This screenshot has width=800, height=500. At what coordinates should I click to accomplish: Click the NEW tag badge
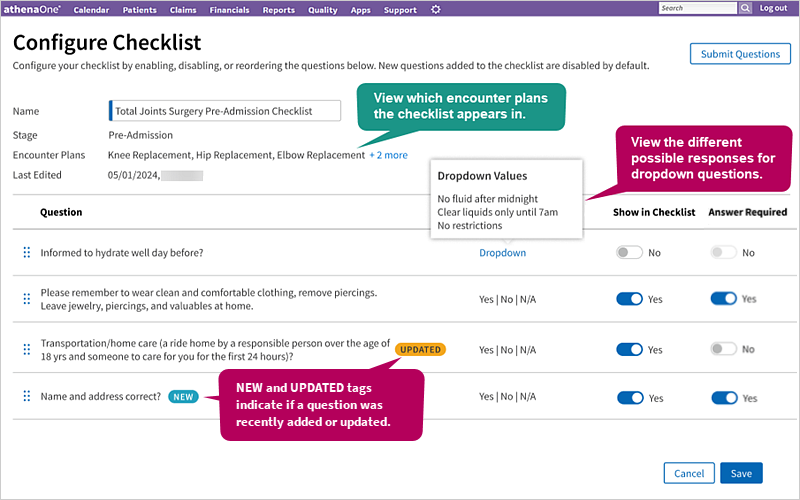point(183,397)
